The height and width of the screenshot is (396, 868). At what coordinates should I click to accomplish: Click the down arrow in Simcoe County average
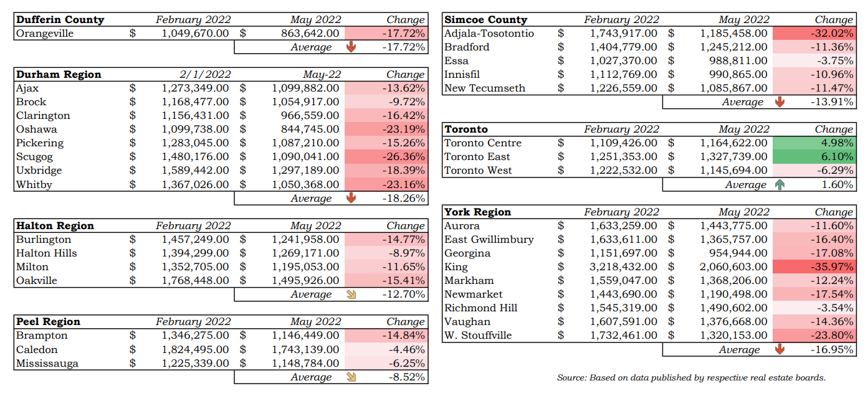[780, 102]
